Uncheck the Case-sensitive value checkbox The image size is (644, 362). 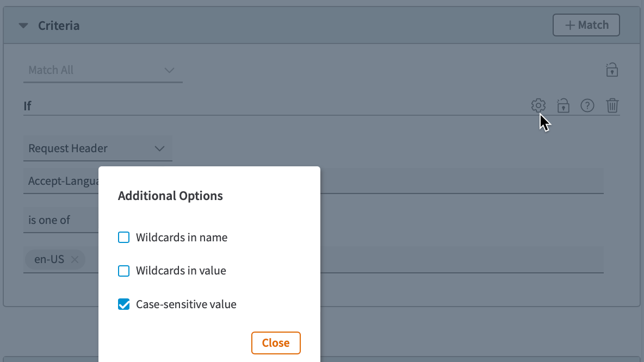[x=124, y=304]
